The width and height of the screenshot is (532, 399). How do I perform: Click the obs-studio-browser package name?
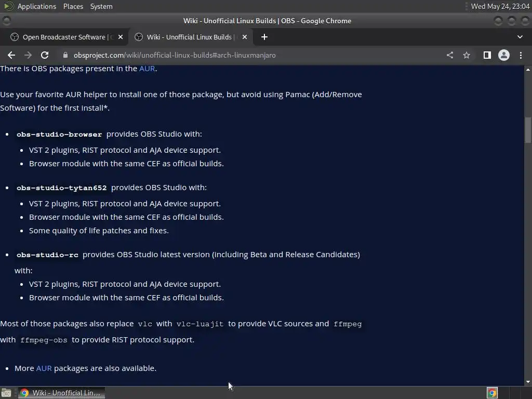(59, 135)
